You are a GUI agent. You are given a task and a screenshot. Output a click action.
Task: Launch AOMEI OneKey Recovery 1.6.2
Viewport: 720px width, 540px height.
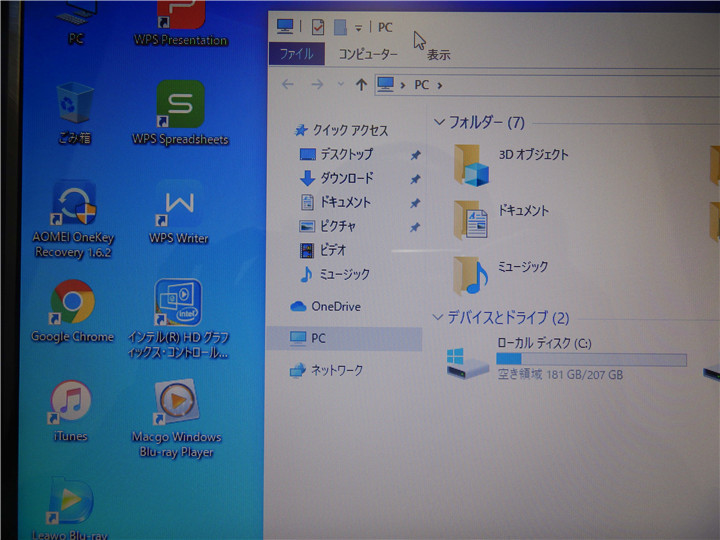click(73, 219)
